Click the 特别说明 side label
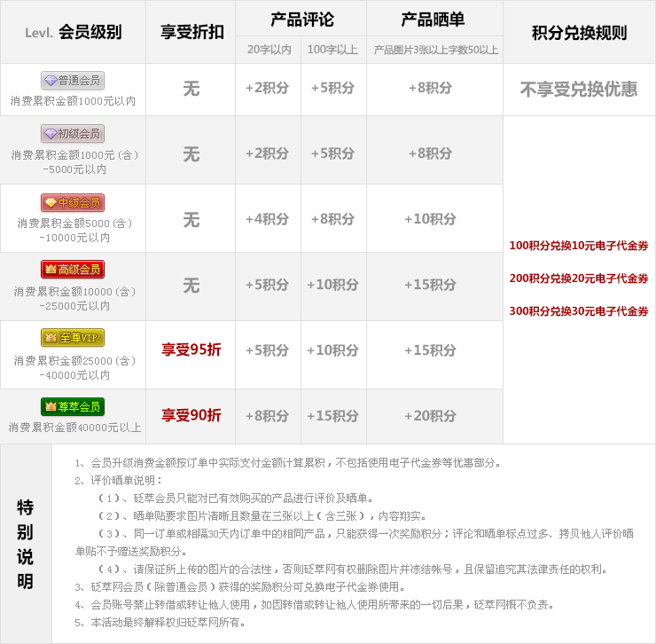The width and height of the screenshot is (656, 644). tap(25, 544)
